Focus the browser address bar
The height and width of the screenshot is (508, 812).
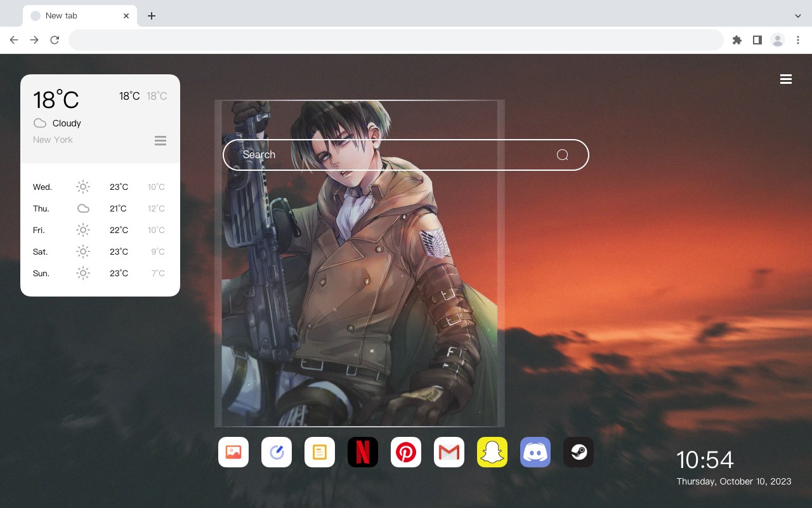[x=396, y=40]
